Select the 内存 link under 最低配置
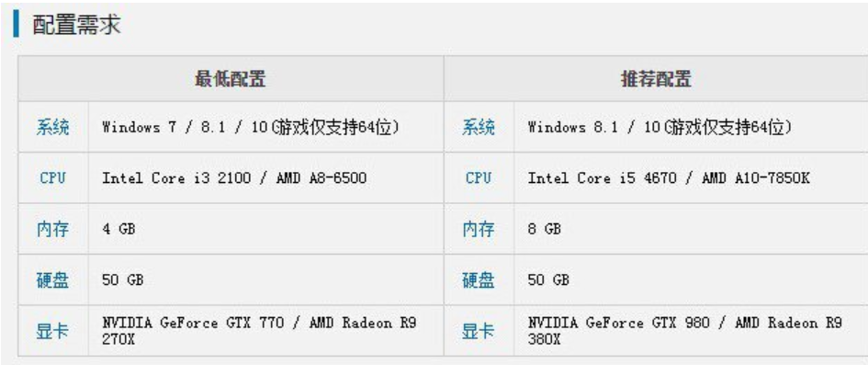868x365 pixels. (x=52, y=229)
